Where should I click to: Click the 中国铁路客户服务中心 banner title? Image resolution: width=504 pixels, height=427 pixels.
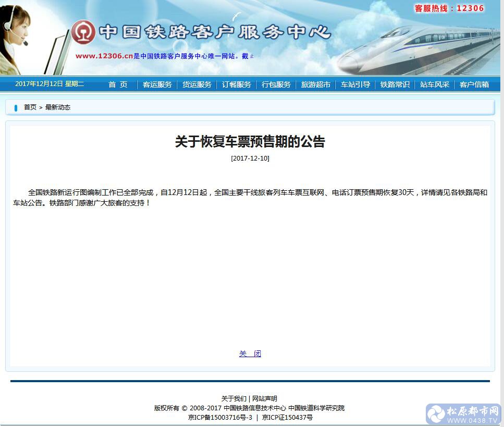point(215,32)
